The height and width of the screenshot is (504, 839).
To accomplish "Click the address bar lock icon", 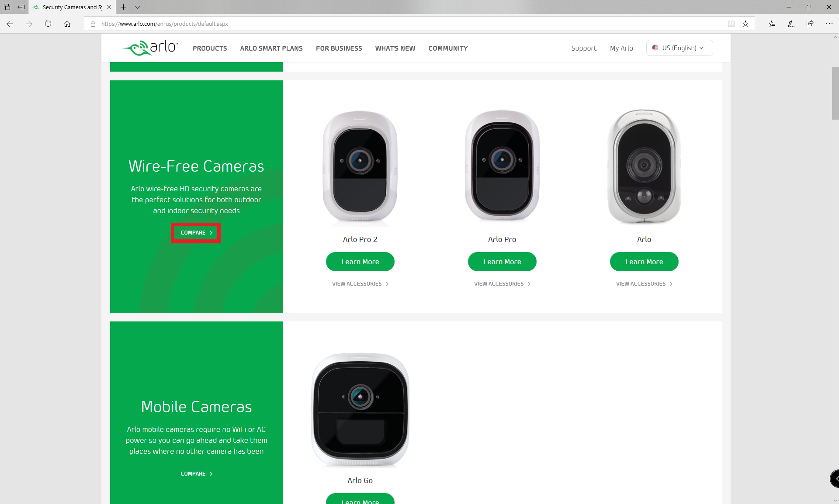I will [94, 24].
